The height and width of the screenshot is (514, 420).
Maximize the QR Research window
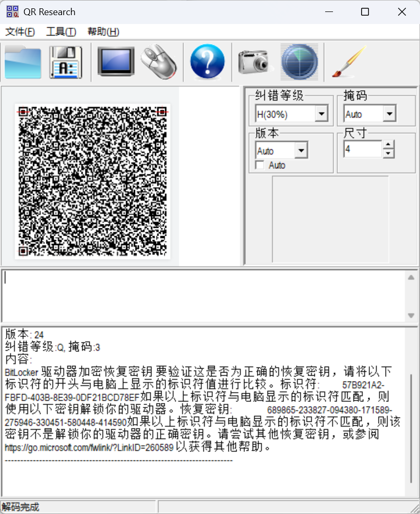[x=365, y=12]
